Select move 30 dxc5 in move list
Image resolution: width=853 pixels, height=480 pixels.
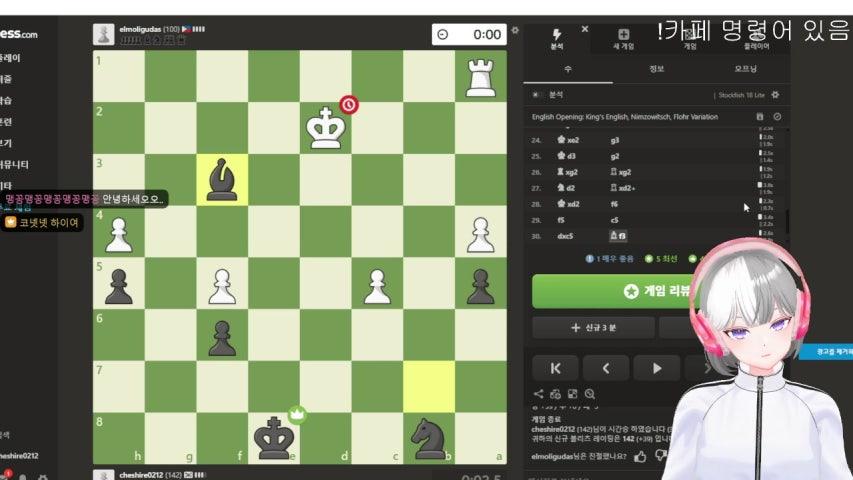pyautogui.click(x=565, y=236)
